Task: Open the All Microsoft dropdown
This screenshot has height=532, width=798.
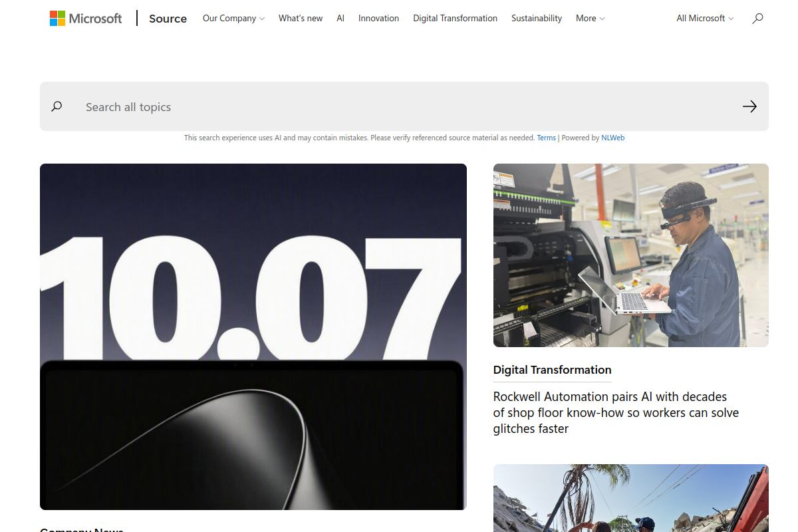Action: tap(705, 19)
